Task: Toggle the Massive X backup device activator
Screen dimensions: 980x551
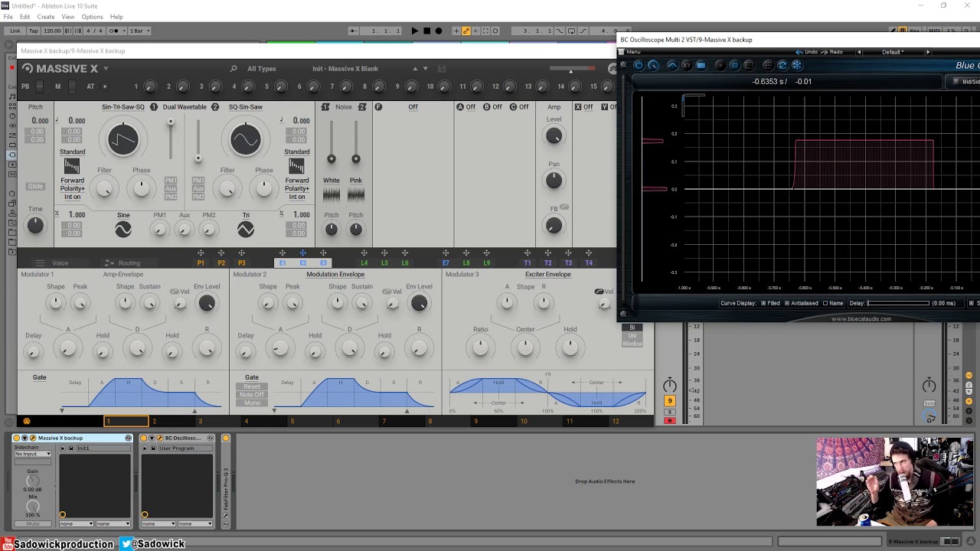Action: (17, 439)
